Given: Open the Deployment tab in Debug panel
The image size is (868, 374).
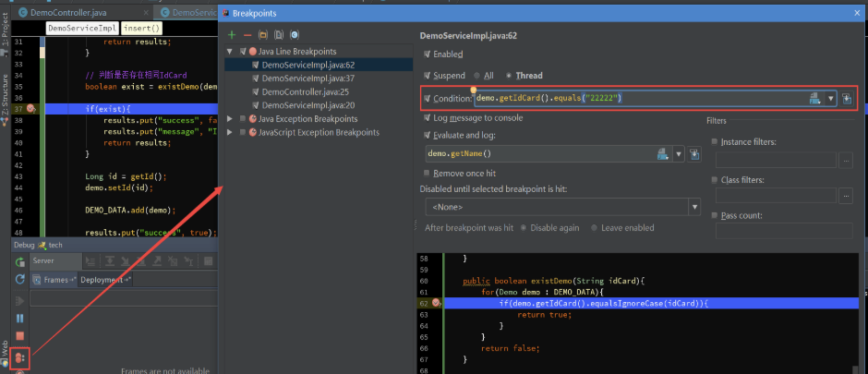Looking at the screenshot, I should click(106, 280).
